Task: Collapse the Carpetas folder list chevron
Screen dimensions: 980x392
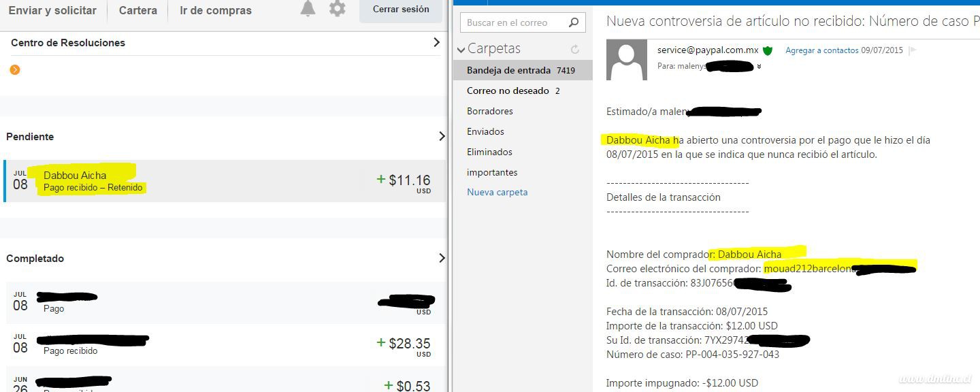Action: [x=461, y=50]
